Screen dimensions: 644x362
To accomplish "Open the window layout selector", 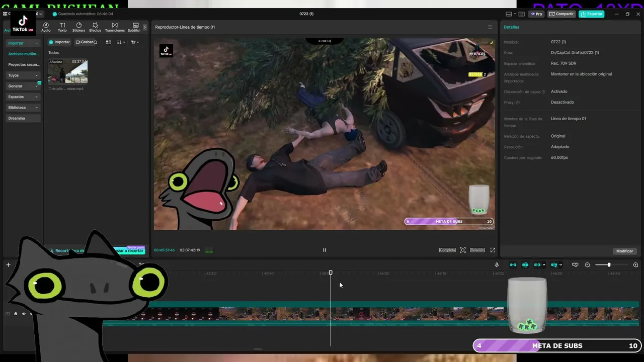I will [509, 14].
